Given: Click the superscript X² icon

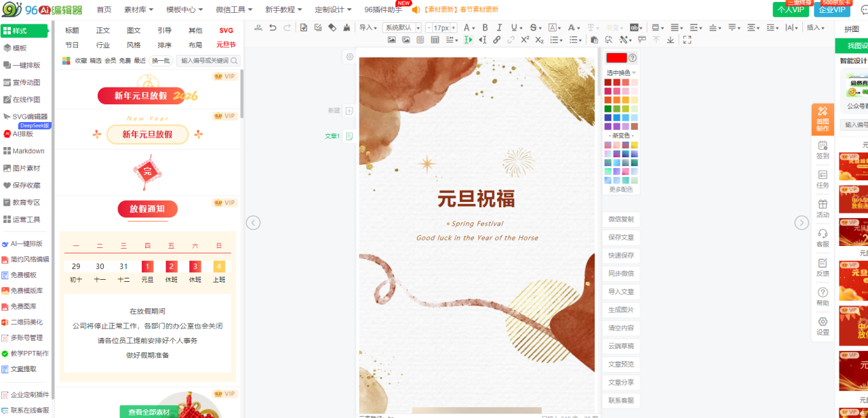Looking at the screenshot, I should click(x=525, y=40).
